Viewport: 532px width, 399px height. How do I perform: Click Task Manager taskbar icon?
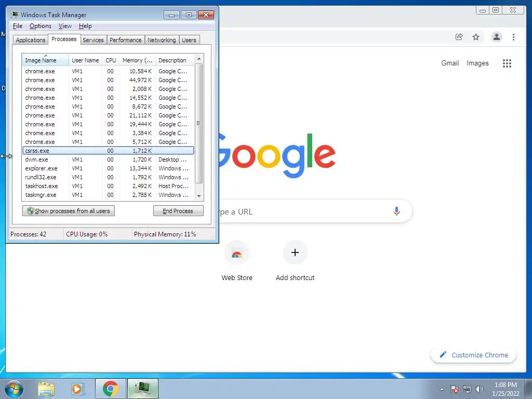tap(143, 389)
